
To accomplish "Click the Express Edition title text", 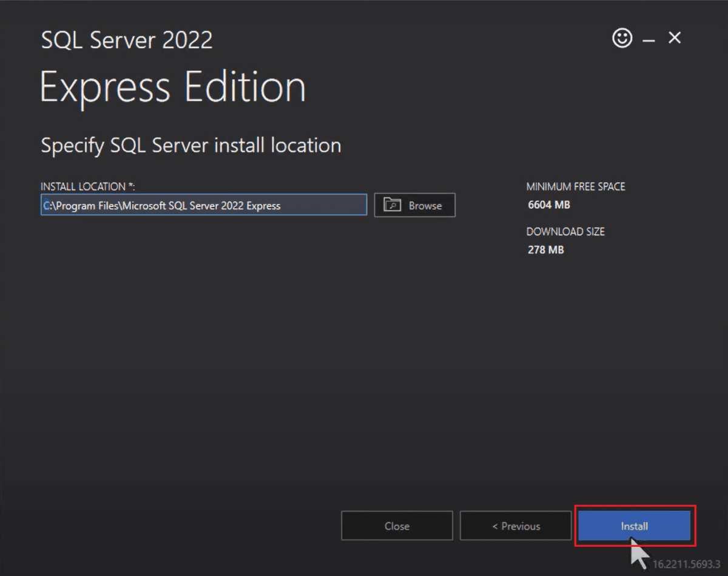I will (173, 87).
